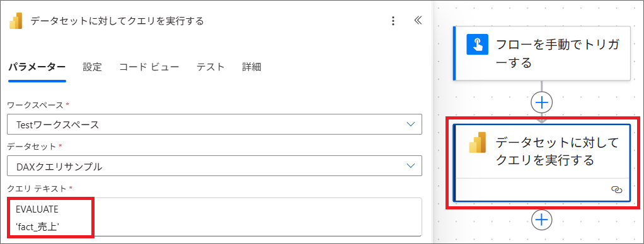
Task: Click the Power BI icon in panel header
Action: point(16,21)
